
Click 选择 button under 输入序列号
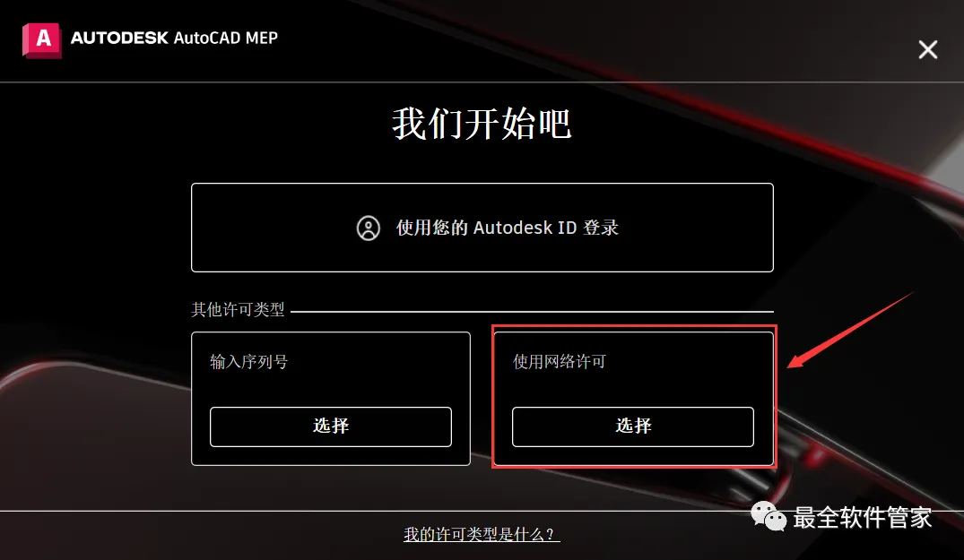[331, 426]
